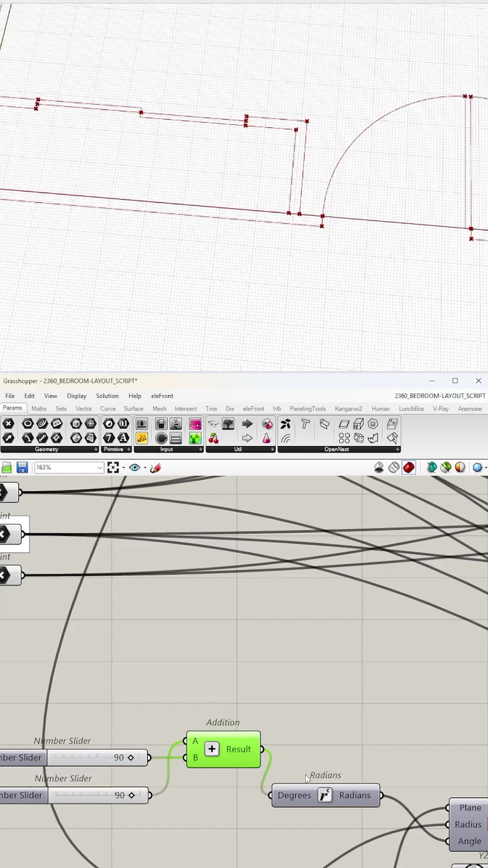Open dropdown arrow beside Zoom Extents
The image size is (488, 868).
click(x=123, y=467)
